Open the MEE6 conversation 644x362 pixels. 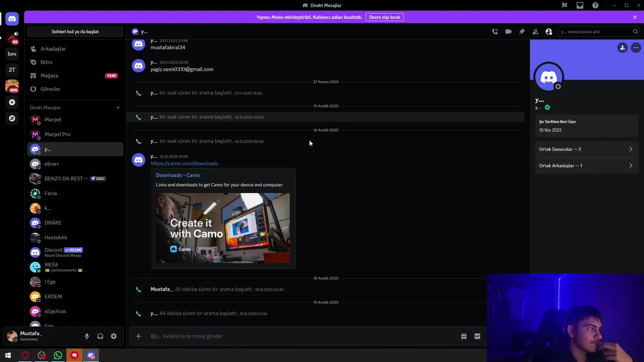(75, 267)
